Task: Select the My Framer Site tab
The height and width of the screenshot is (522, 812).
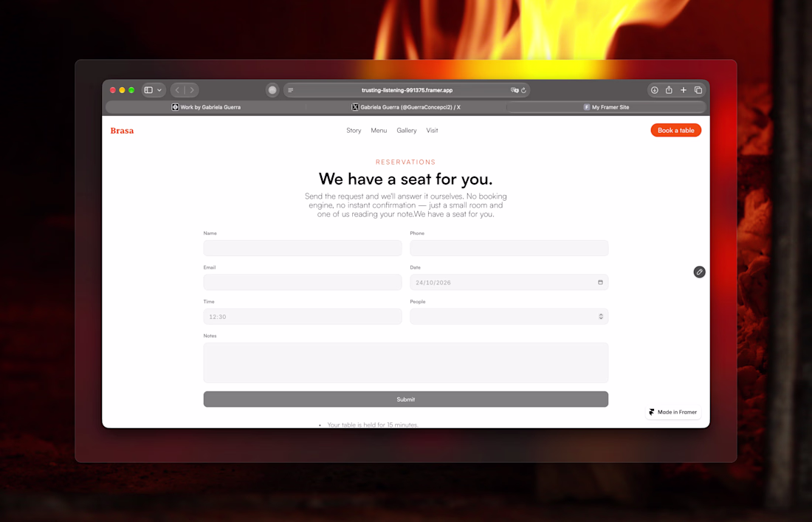Action: tap(606, 107)
